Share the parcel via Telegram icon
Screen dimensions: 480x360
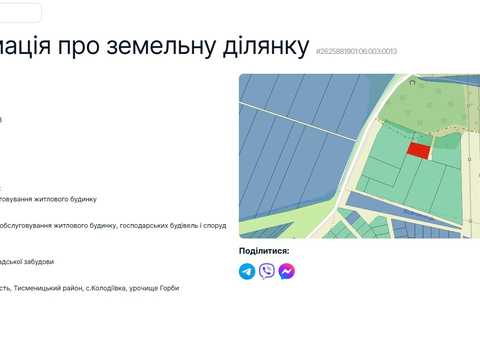(247, 271)
